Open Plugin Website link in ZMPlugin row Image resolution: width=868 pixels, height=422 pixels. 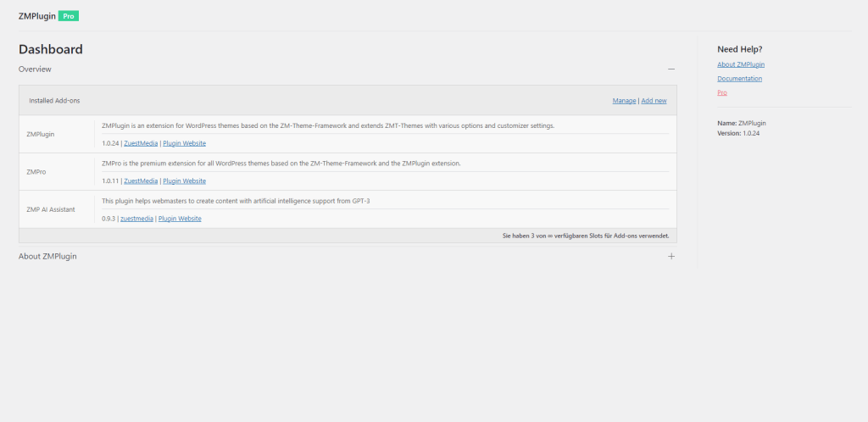coord(184,143)
